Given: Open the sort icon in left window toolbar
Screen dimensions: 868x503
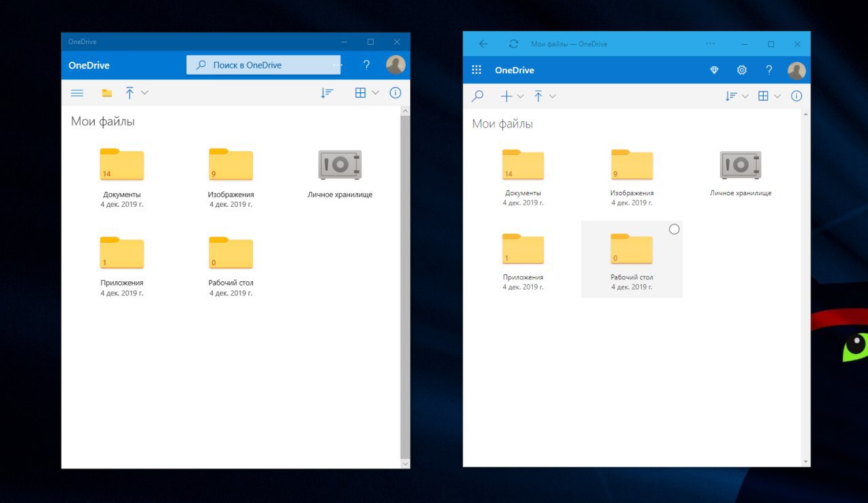Looking at the screenshot, I should [327, 93].
